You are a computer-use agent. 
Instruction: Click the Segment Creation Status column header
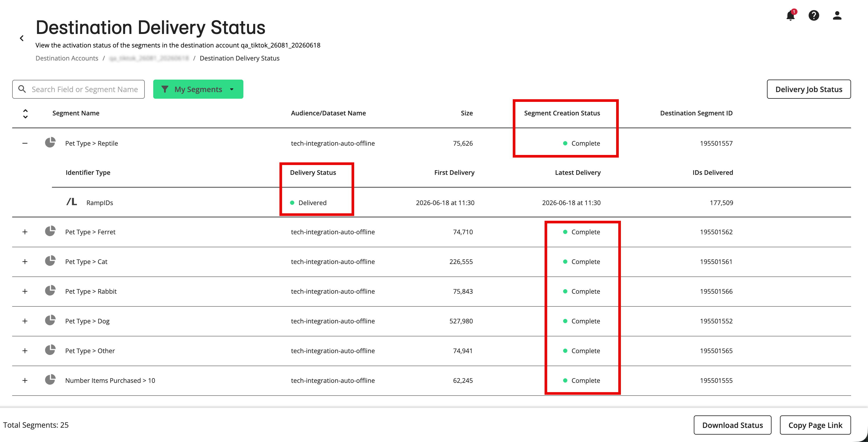(x=562, y=113)
